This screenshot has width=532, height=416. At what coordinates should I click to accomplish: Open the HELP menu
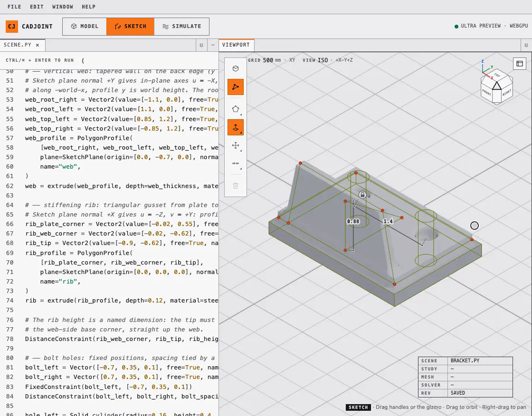tap(88, 7)
